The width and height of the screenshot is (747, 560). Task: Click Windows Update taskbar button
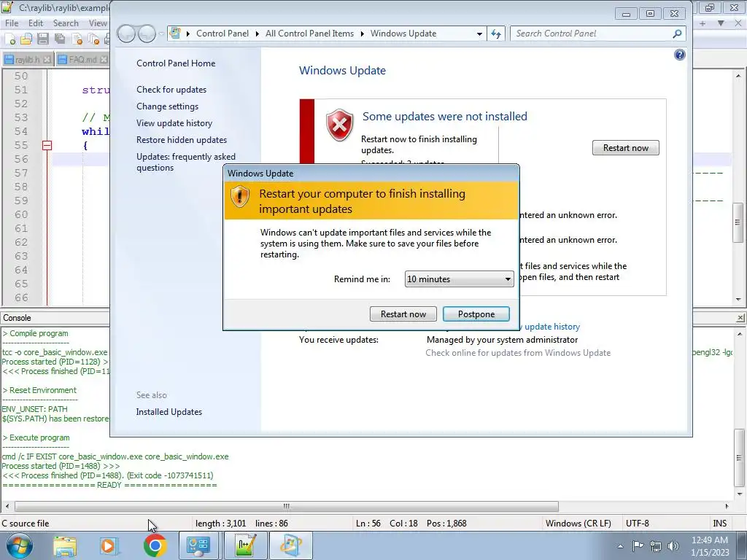[x=291, y=545]
